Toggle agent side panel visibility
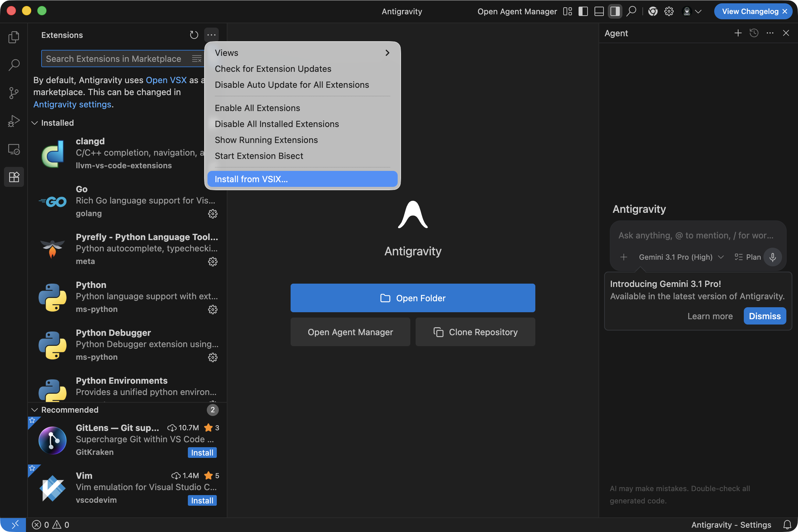This screenshot has width=798, height=532. point(615,12)
